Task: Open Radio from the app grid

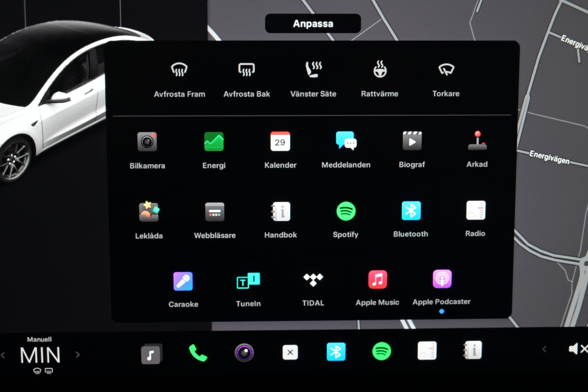Action: pos(476,218)
